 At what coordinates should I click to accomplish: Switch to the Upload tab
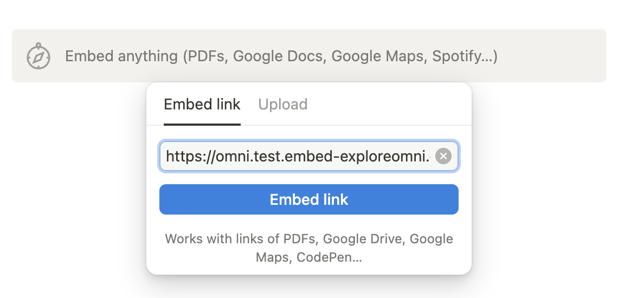(x=283, y=105)
